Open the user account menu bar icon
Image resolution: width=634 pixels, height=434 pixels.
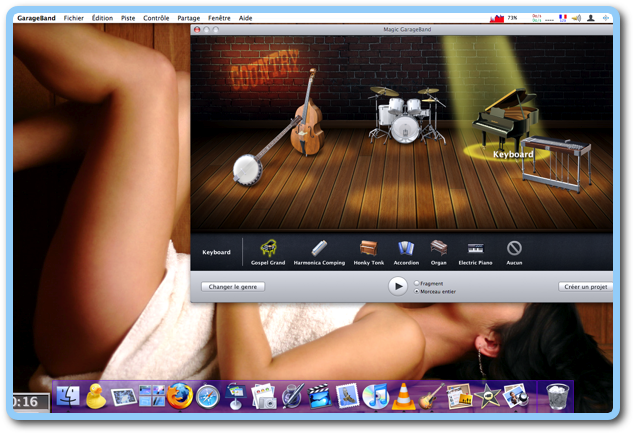click(x=591, y=18)
